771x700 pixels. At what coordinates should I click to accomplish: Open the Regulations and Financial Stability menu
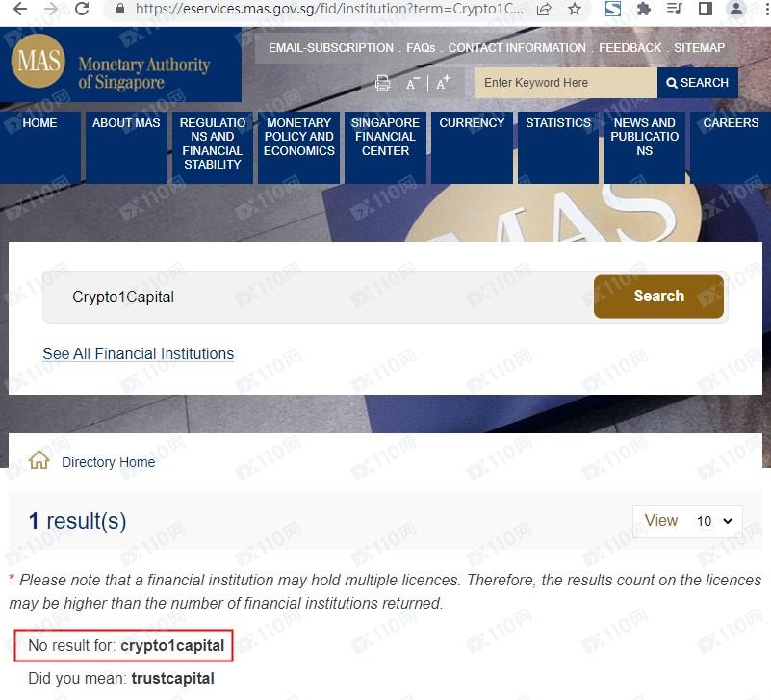tap(212, 144)
